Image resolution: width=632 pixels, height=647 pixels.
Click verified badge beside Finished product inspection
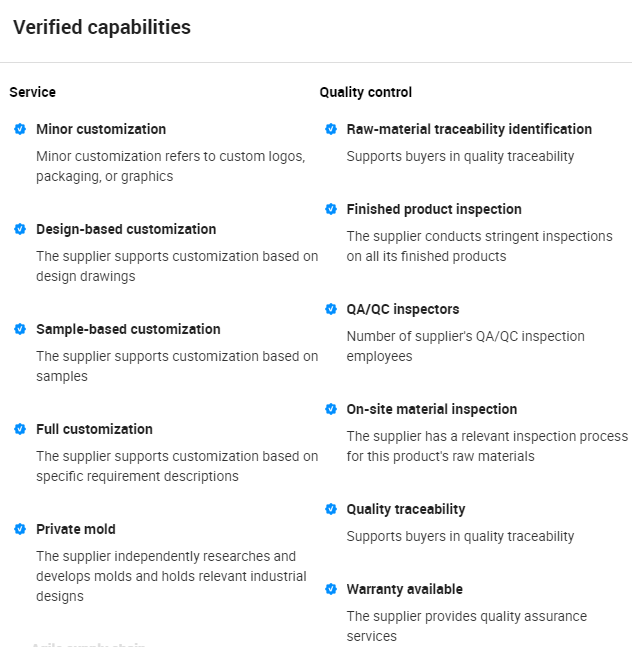[x=331, y=209]
